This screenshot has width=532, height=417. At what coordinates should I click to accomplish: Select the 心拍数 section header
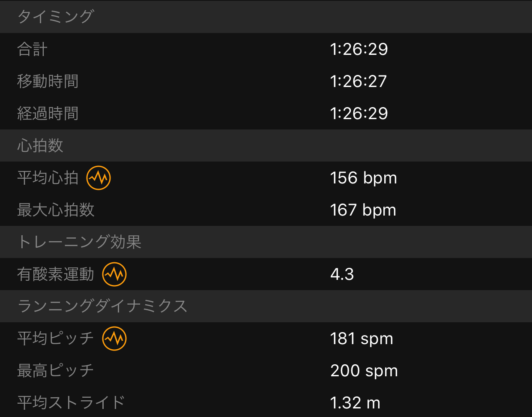pos(266,146)
